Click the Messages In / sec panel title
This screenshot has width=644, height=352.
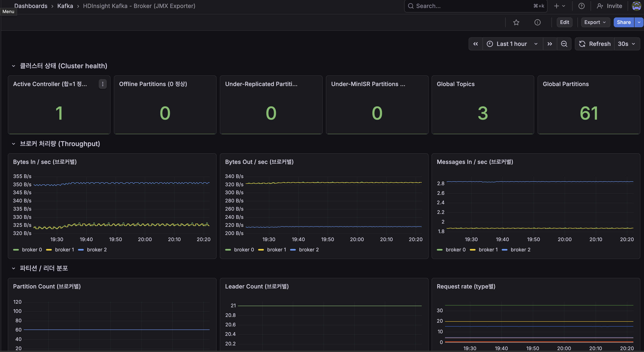pyautogui.click(x=475, y=162)
